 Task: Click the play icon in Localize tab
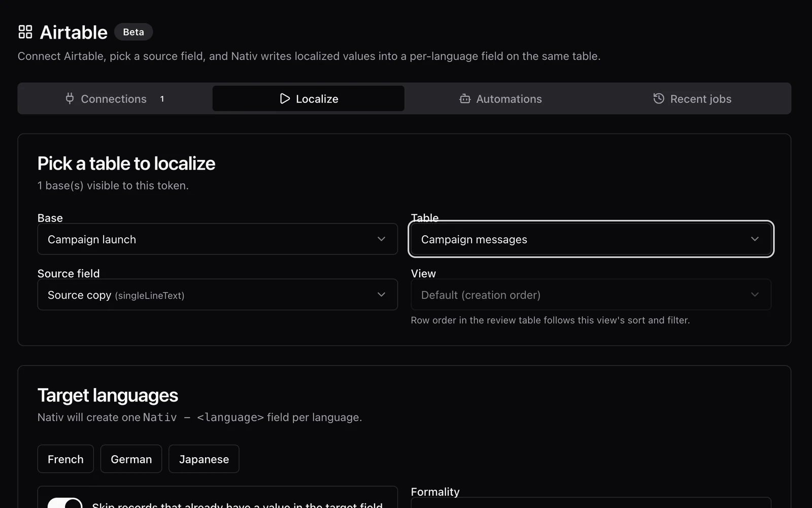285,99
